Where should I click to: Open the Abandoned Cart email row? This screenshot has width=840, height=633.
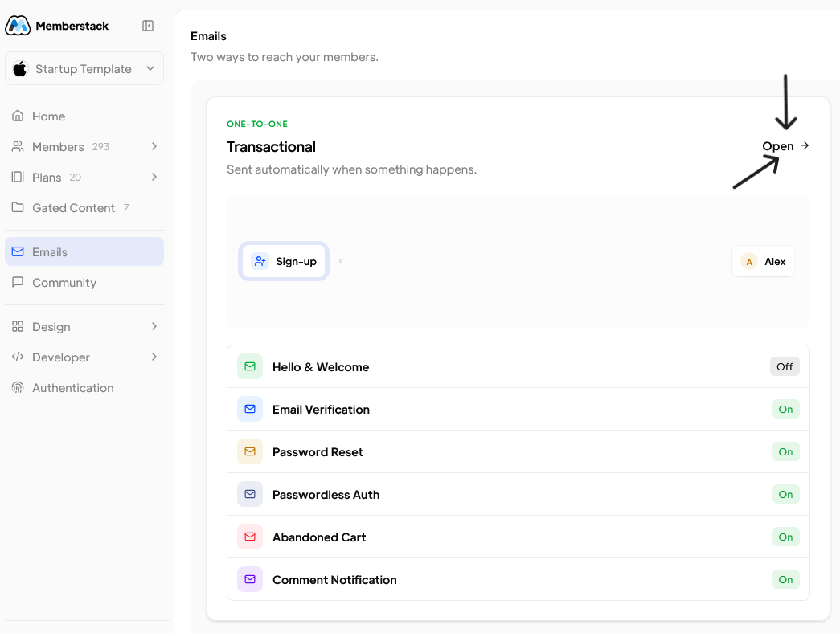pos(518,537)
